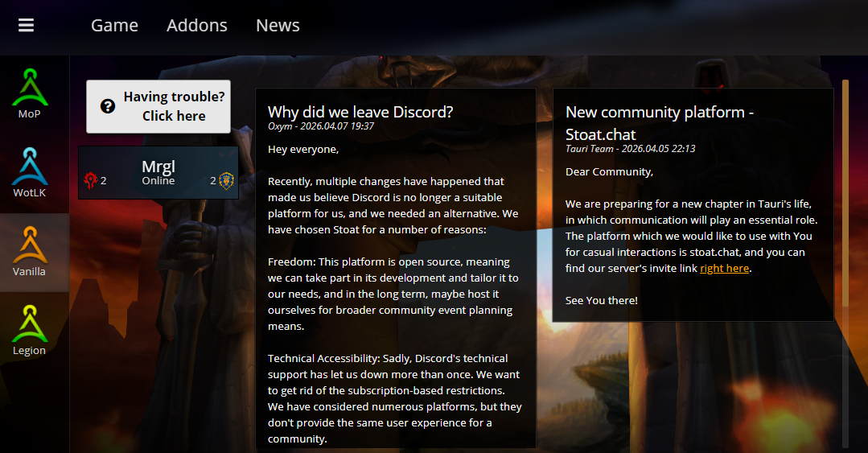Open the hamburger menu icon
This screenshot has height=453, width=868.
point(26,26)
